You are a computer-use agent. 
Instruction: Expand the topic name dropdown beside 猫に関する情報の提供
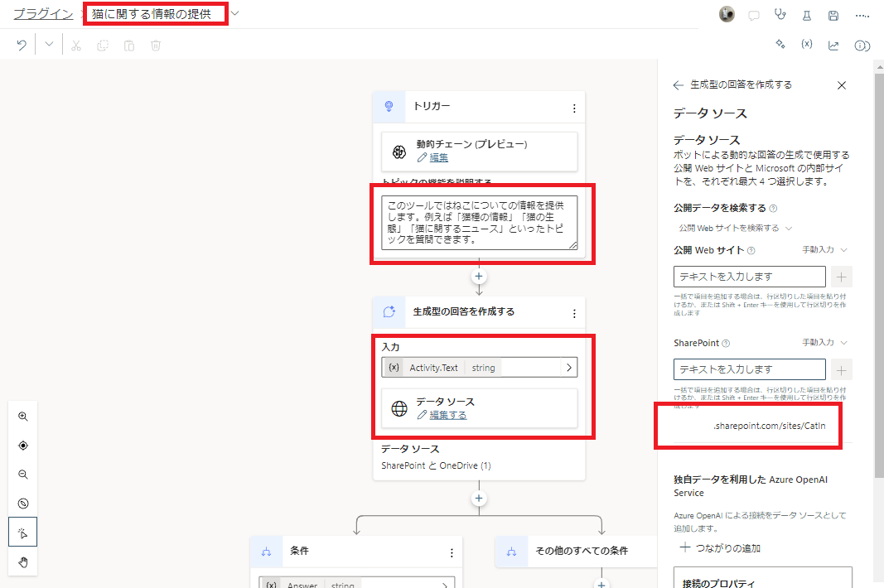[234, 14]
